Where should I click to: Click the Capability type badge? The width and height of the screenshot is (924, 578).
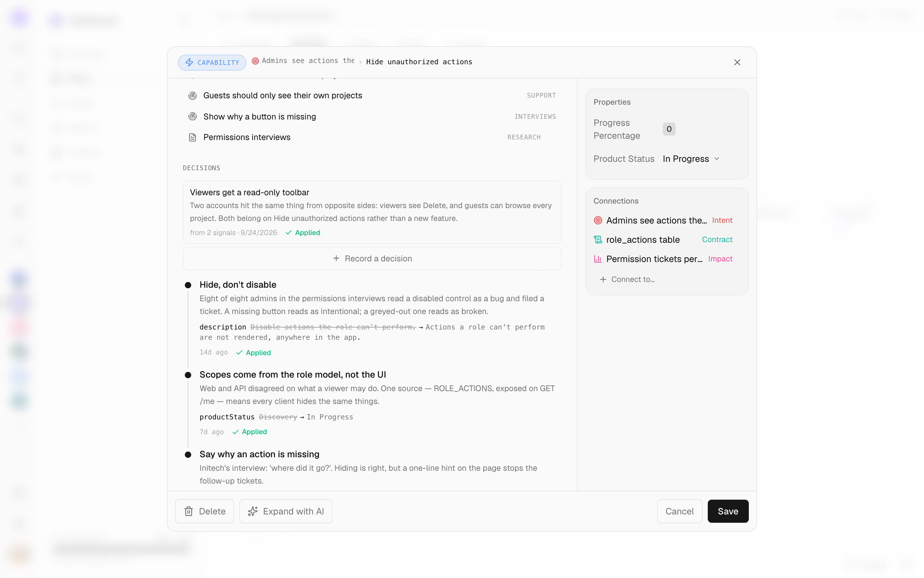tap(212, 62)
